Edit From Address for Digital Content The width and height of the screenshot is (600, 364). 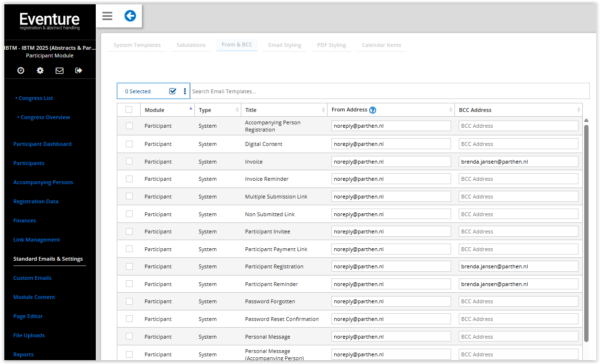coord(391,143)
